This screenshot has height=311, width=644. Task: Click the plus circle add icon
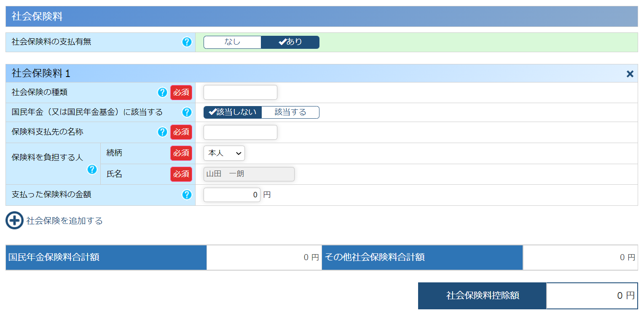[x=14, y=221]
